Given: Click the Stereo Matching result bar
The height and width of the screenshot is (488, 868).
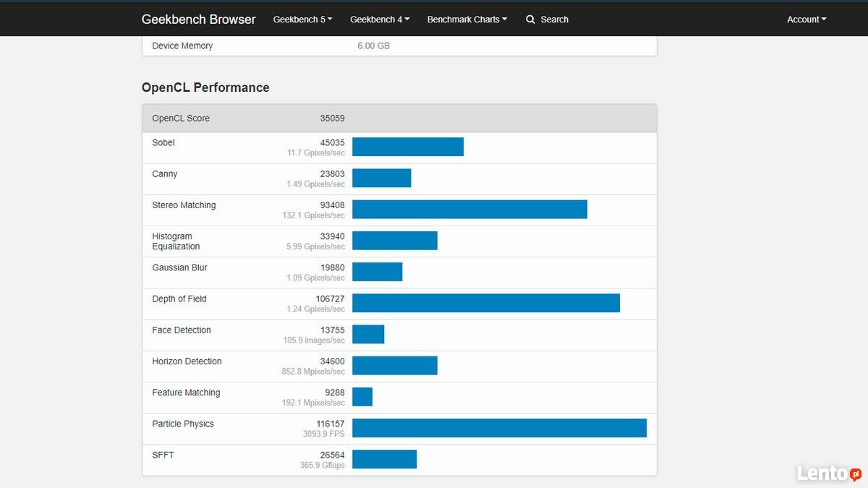Looking at the screenshot, I should 469,210.
